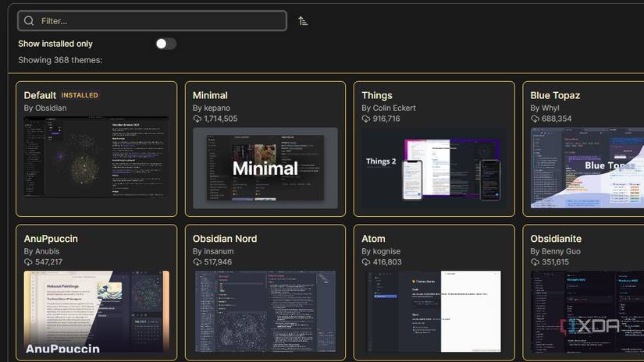Focus the Filter search field
Image resolution: width=644 pixels, height=362 pixels.
152,21
